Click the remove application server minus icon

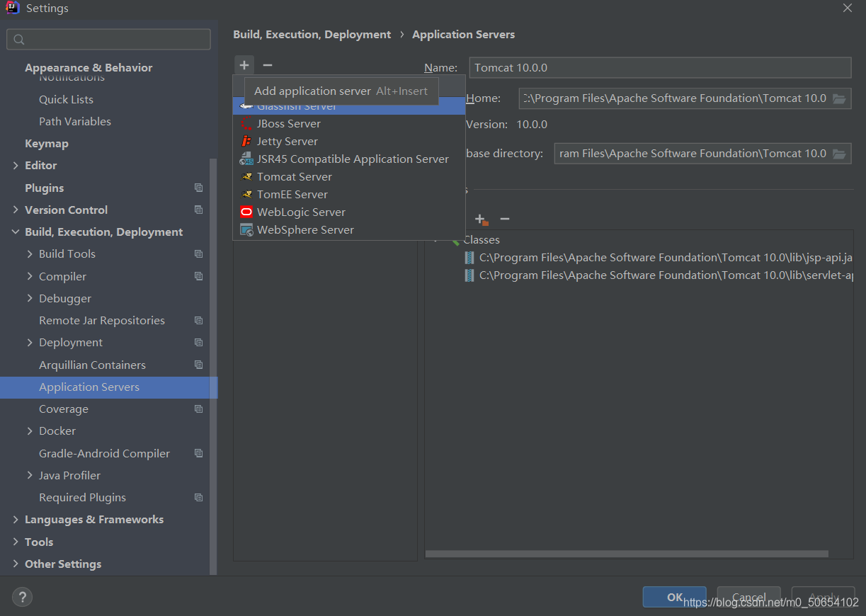[x=267, y=65]
